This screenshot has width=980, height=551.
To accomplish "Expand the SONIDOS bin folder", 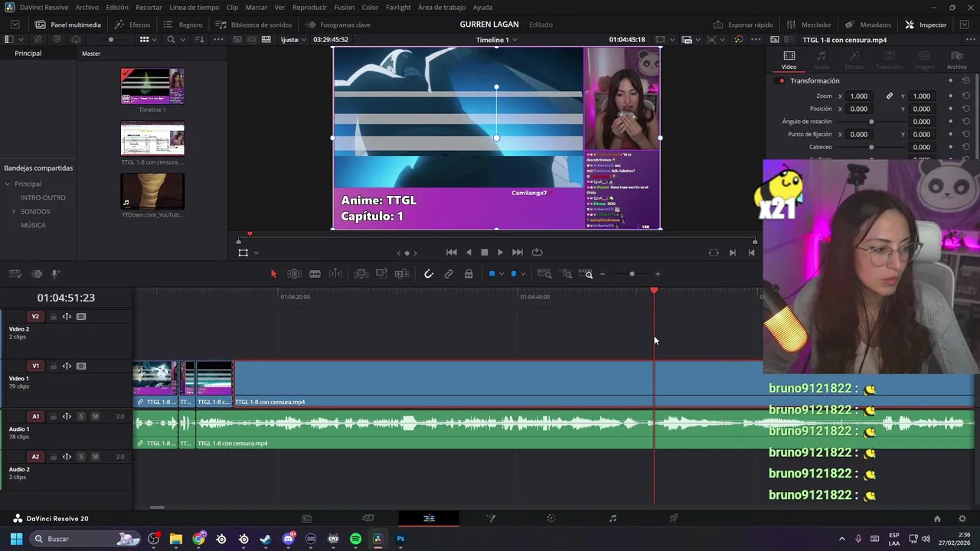I will click(x=13, y=211).
